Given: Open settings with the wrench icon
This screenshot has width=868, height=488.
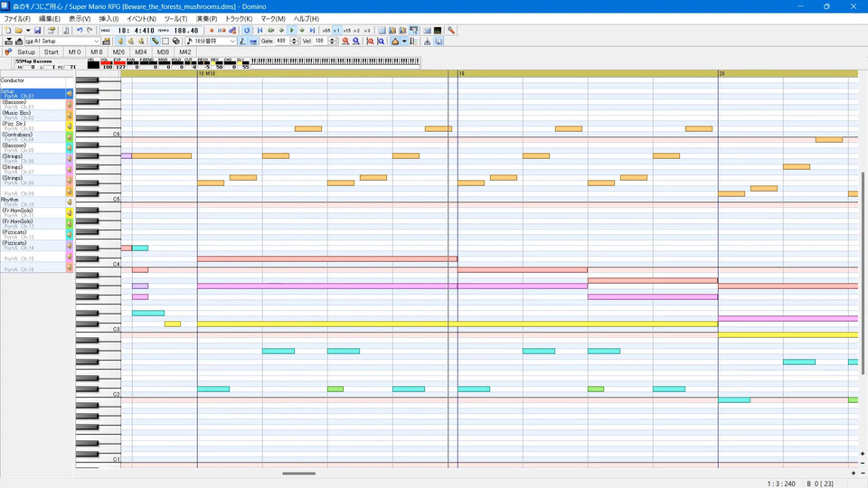Looking at the screenshot, I should point(451,31).
